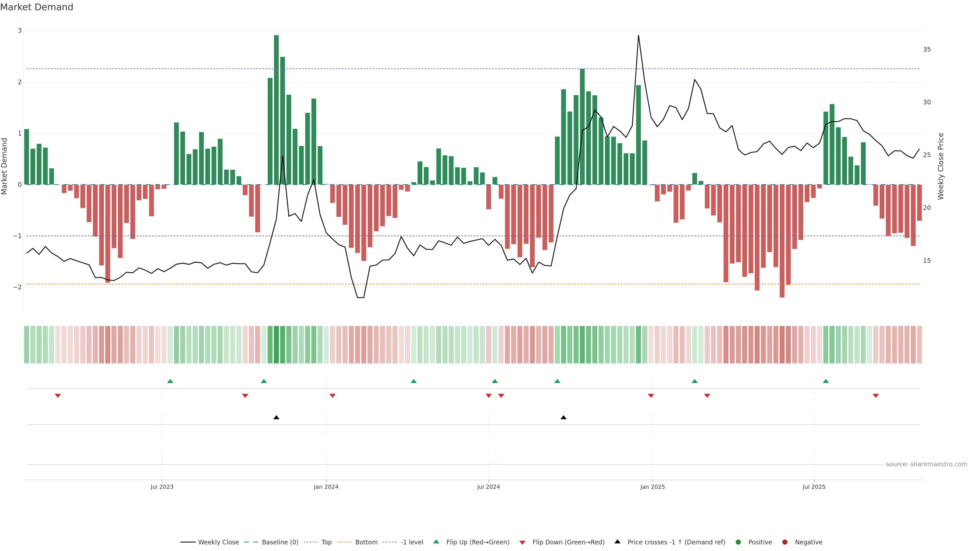Screen dimensions: 980x551
Task: Click flip-down red marker just after Jan 2024
Action: tap(333, 396)
